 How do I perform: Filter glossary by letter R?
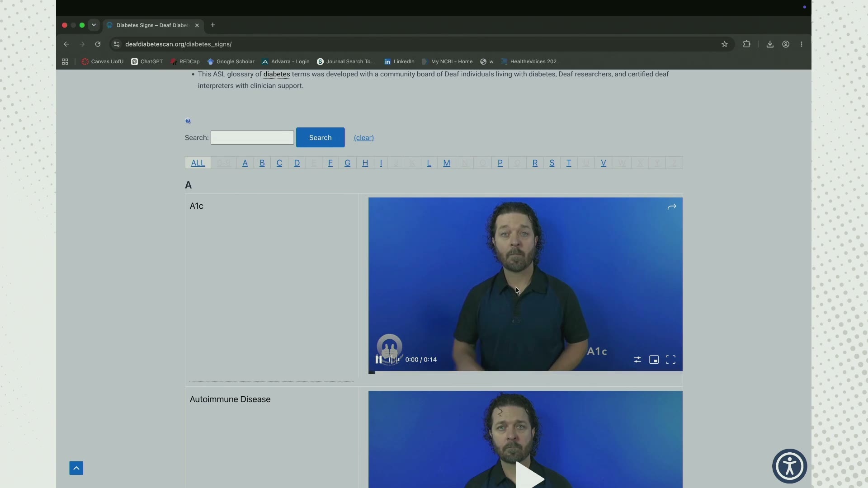[x=535, y=163]
